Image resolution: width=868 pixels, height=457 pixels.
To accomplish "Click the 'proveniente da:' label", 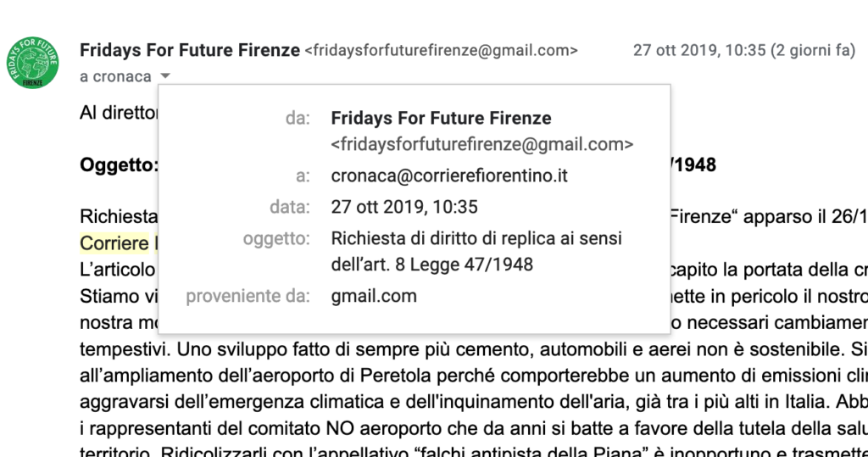I will point(248,296).
